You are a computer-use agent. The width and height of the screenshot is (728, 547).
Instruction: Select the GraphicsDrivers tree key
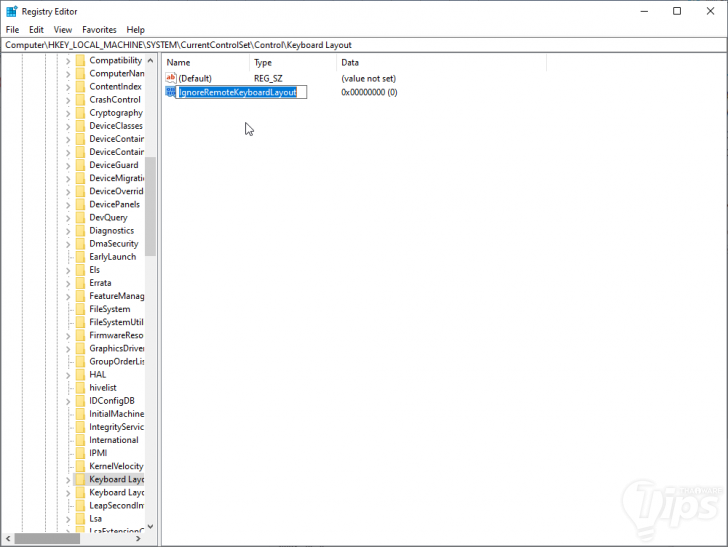point(117,348)
